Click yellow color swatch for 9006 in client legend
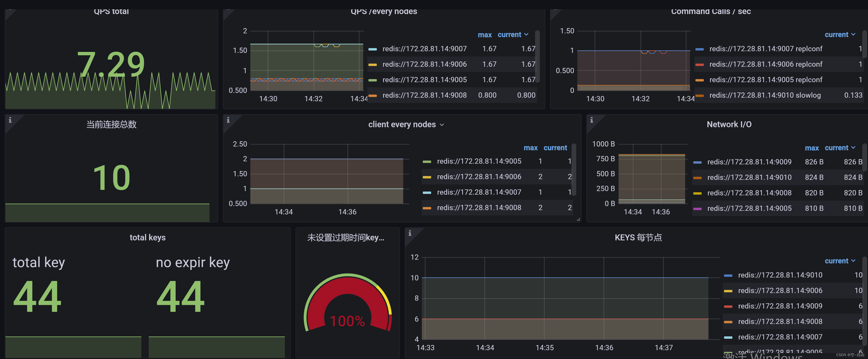 coord(427,177)
